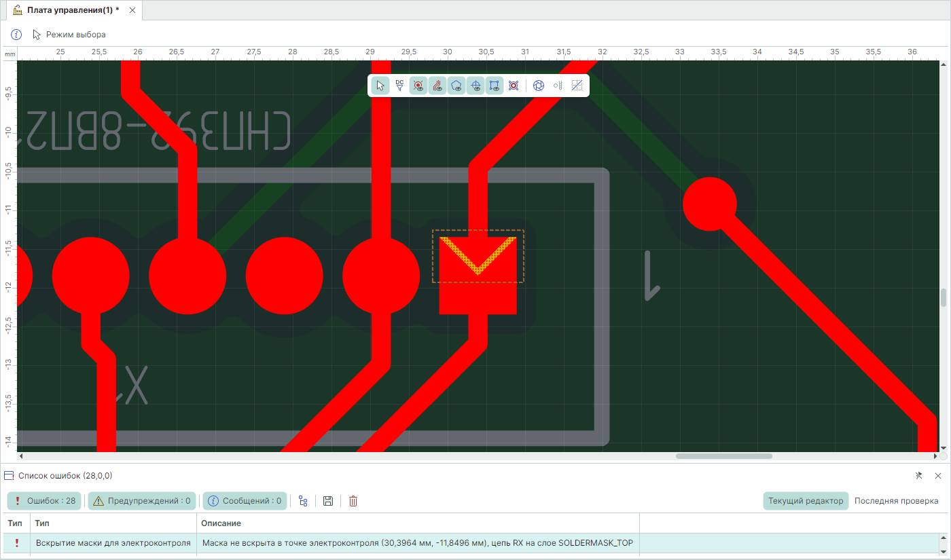Switch to the 'Плата управления(1)' tab
This screenshot has height=560, width=951.
pyautogui.click(x=73, y=10)
